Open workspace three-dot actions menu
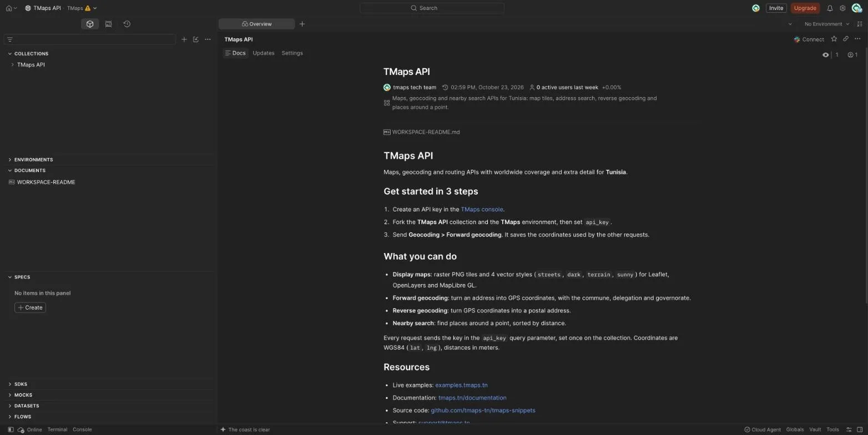 tap(857, 39)
